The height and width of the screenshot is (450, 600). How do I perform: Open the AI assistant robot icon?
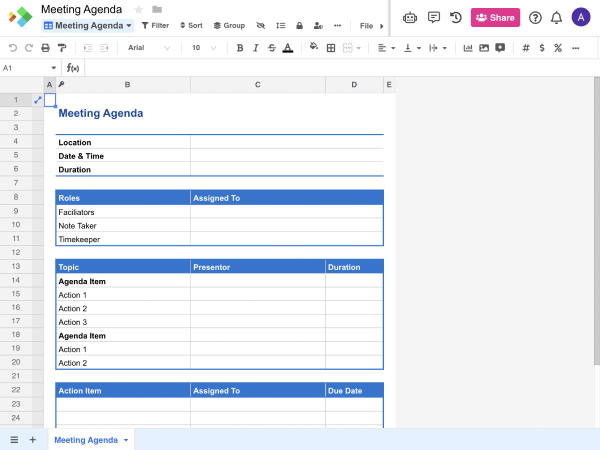tap(409, 17)
